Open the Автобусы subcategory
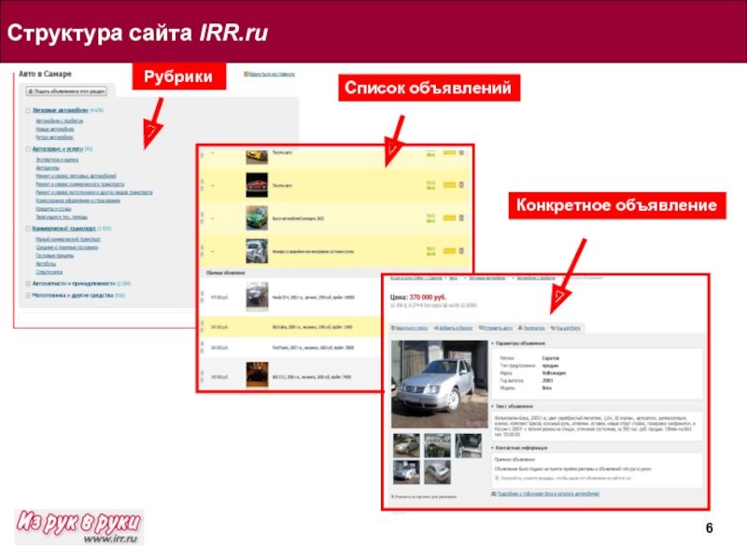The image size is (747, 560). pyautogui.click(x=46, y=264)
